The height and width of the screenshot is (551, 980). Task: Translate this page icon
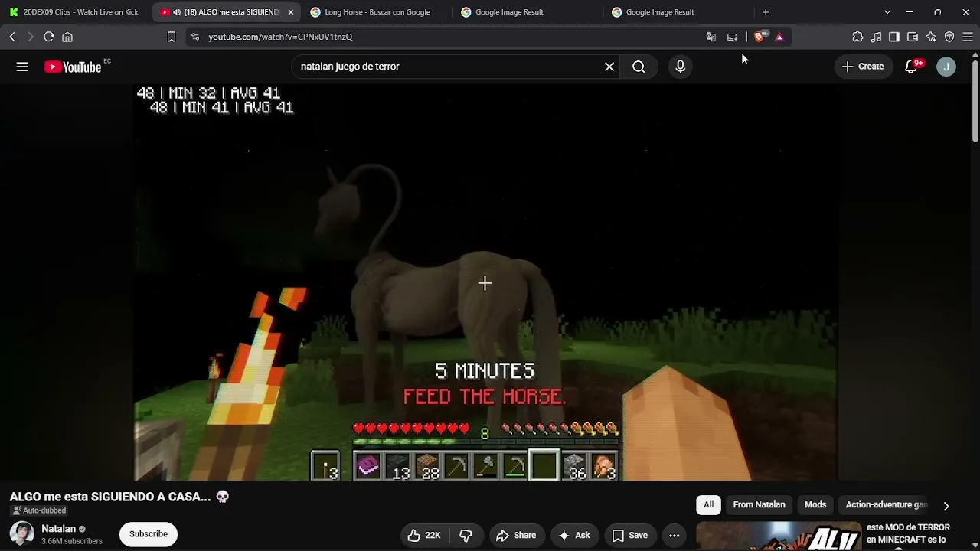(x=711, y=37)
